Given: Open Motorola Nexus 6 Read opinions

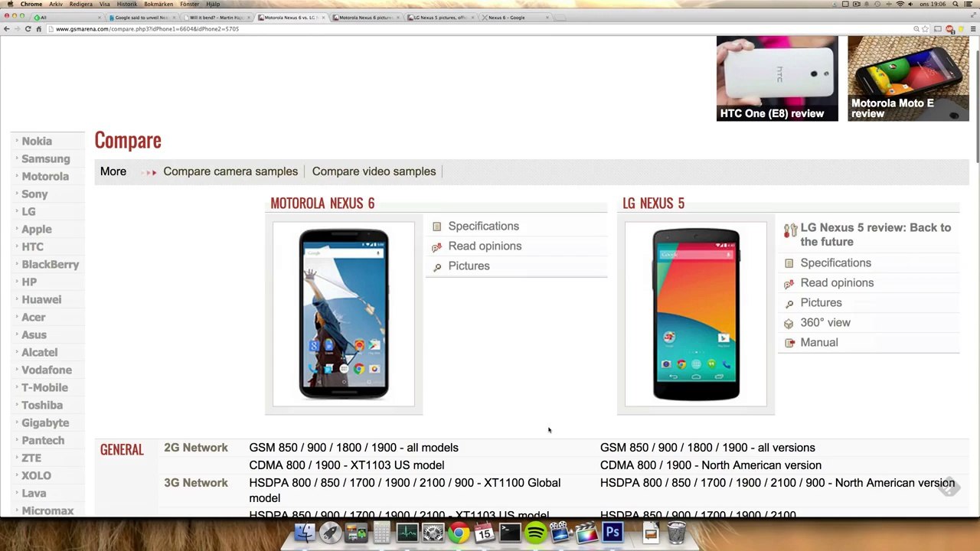Looking at the screenshot, I should (485, 246).
